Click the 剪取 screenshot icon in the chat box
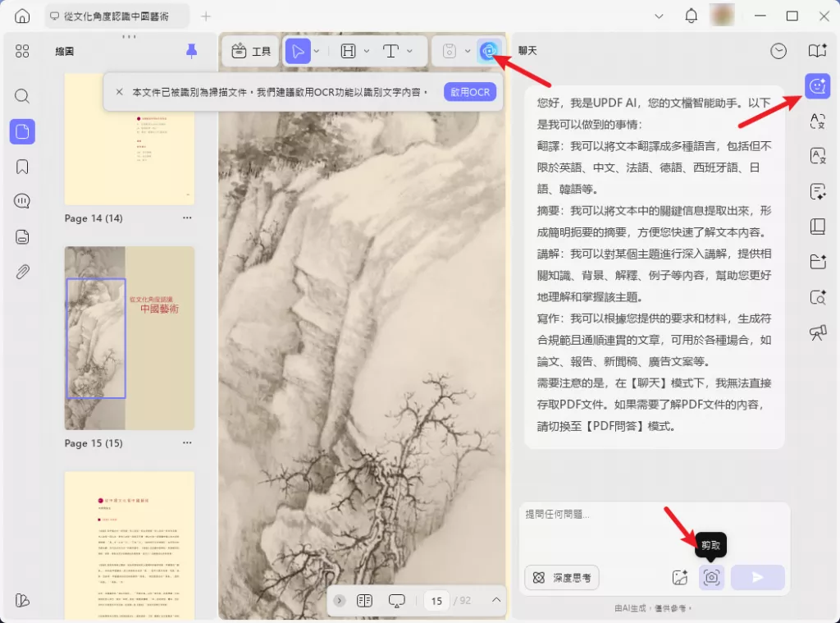This screenshot has width=840, height=623. click(x=711, y=578)
